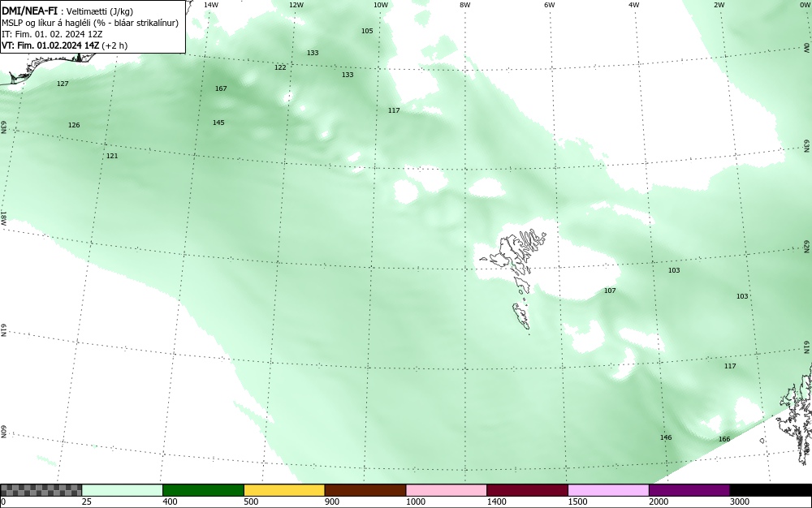Screen dimensions: 812x508
Task: Click the 12W longitude label
Action: coord(296,5)
